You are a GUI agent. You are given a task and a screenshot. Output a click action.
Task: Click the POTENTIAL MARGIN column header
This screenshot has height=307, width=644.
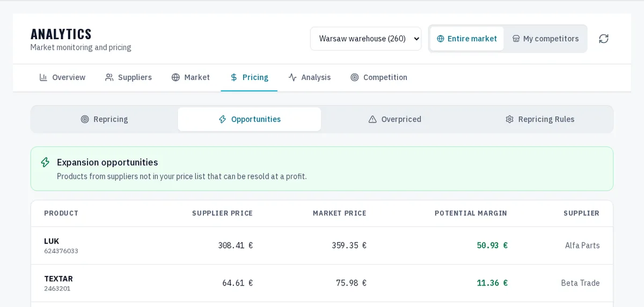click(x=471, y=213)
